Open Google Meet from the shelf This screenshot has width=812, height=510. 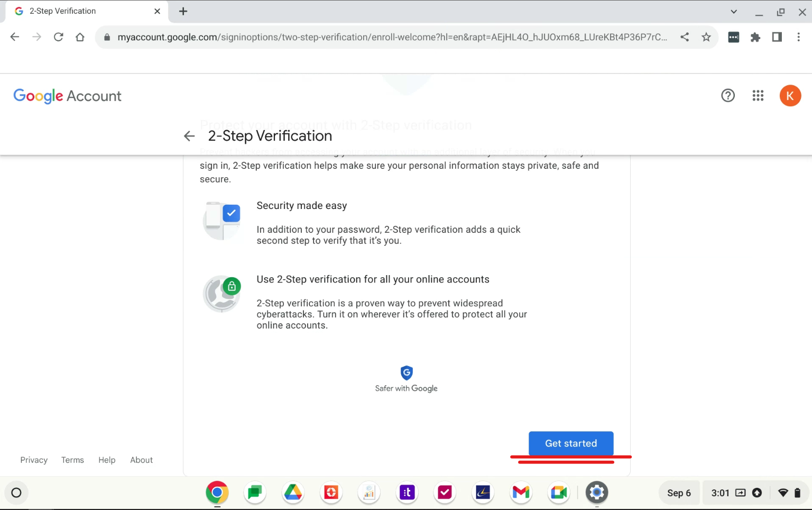[559, 493]
